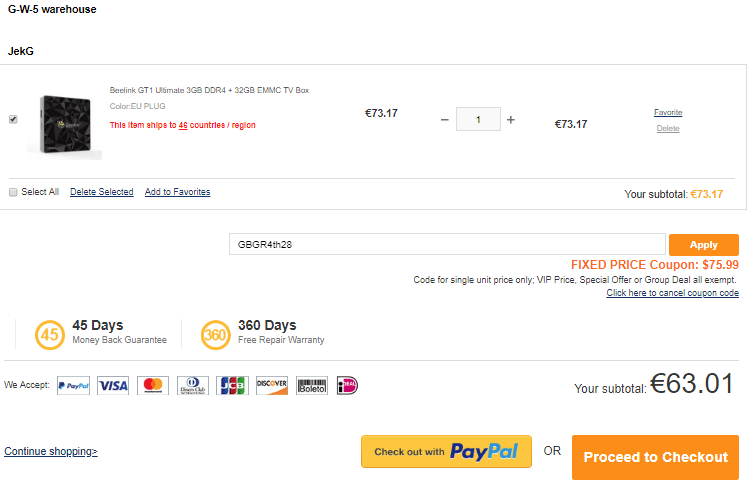Tick the Select All checkbox
This screenshot has height=483, width=750.
point(13,192)
